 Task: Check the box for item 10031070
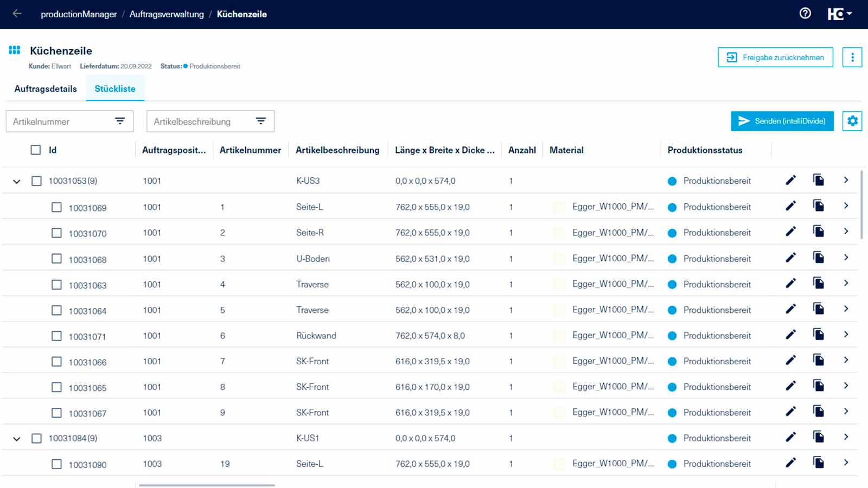(56, 233)
